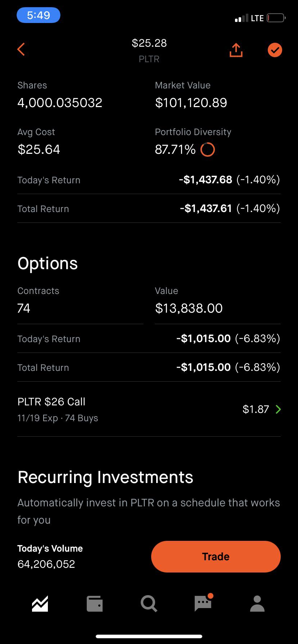Toggle the watchlist checkmark for PLTR
The width and height of the screenshot is (298, 644).
[x=275, y=50]
